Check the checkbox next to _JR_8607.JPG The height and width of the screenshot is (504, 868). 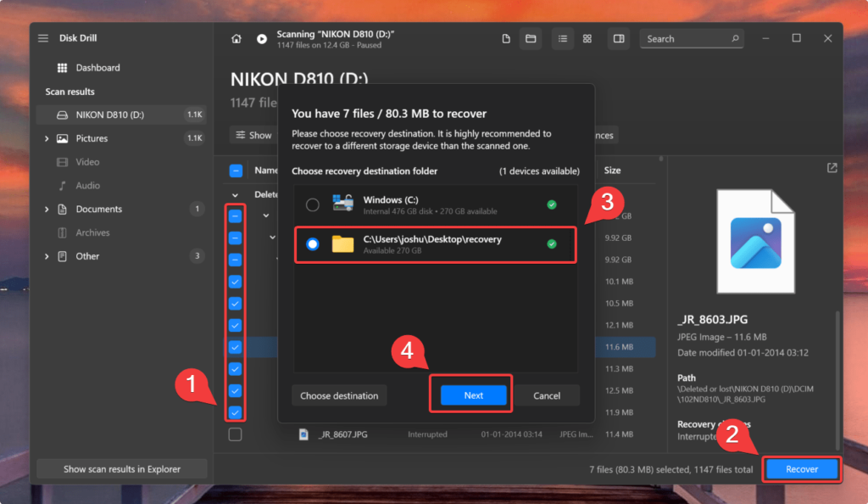[236, 434]
